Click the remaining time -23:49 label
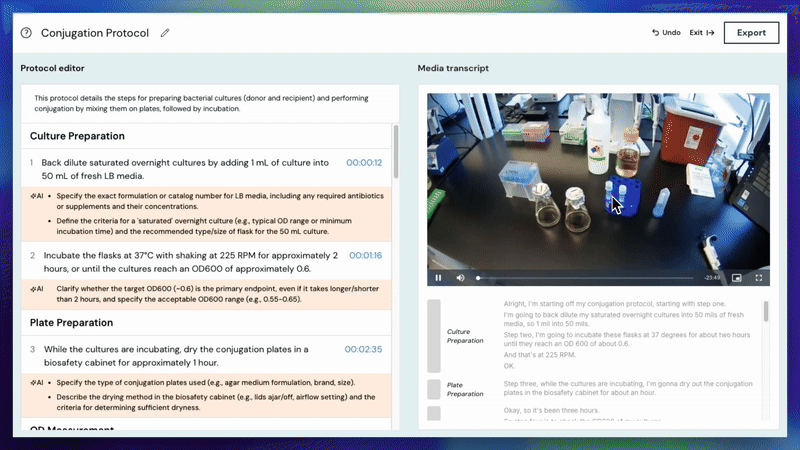 pos(712,278)
